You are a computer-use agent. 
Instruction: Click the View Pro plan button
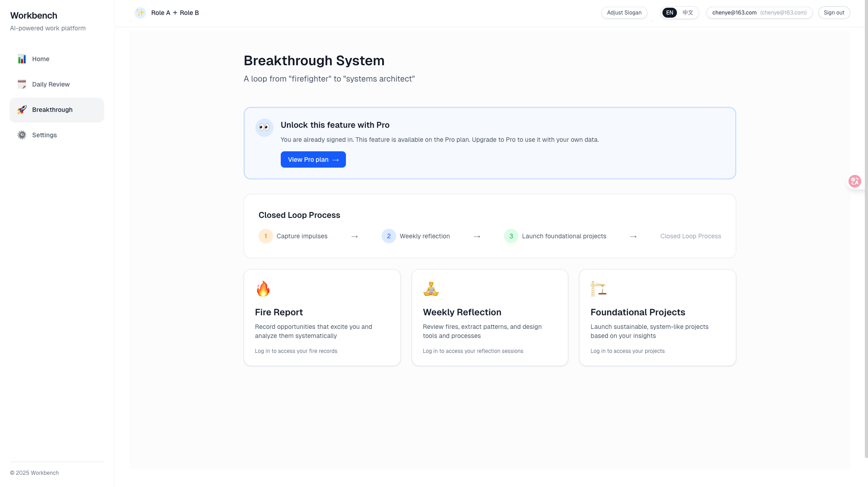313,159
